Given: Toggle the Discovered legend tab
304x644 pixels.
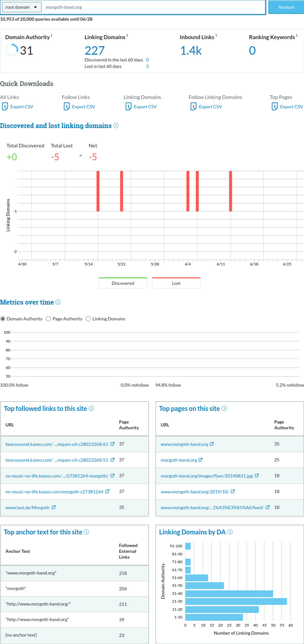Looking at the screenshot, I should coord(123,283).
